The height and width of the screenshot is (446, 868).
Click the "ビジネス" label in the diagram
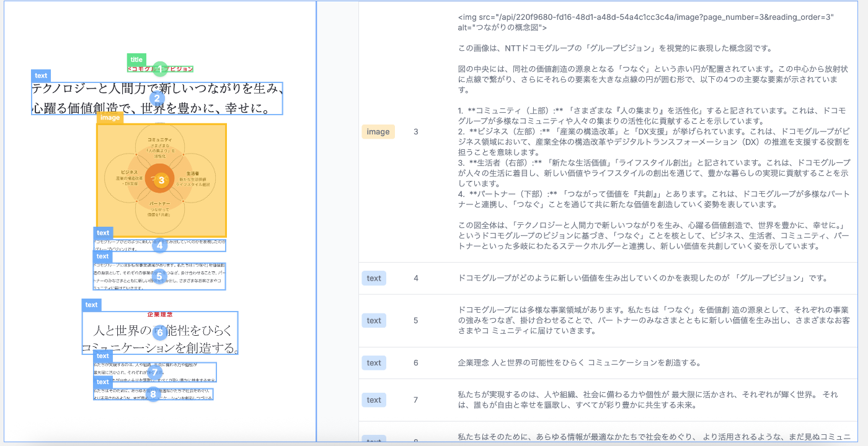(x=129, y=172)
